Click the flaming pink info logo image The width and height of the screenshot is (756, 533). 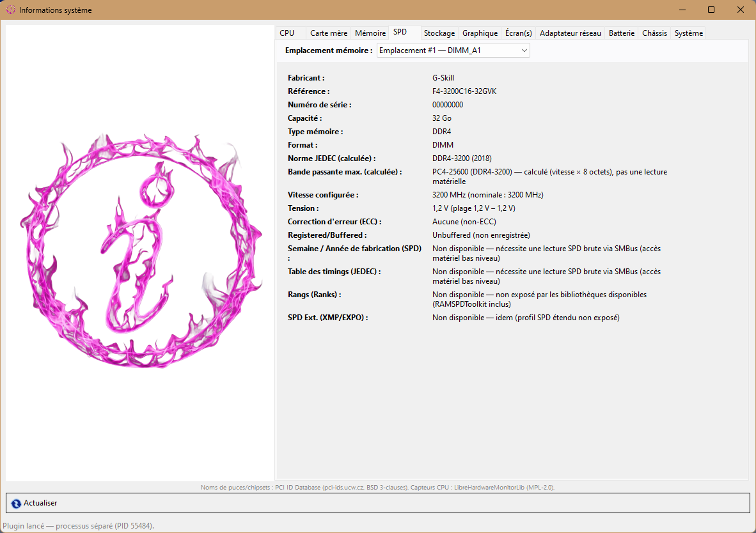coord(141,251)
